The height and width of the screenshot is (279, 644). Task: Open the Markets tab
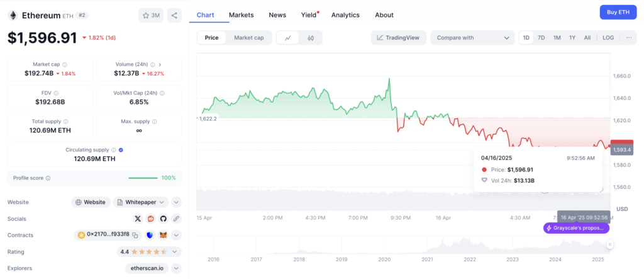241,15
